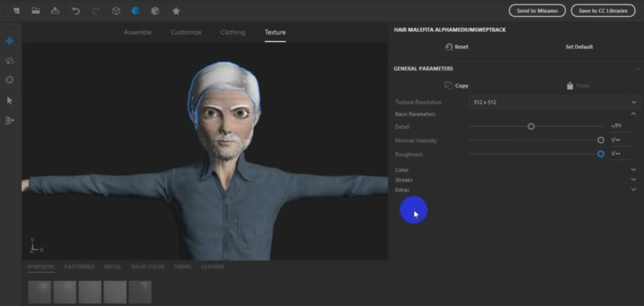Select the Texture tab

tap(275, 32)
